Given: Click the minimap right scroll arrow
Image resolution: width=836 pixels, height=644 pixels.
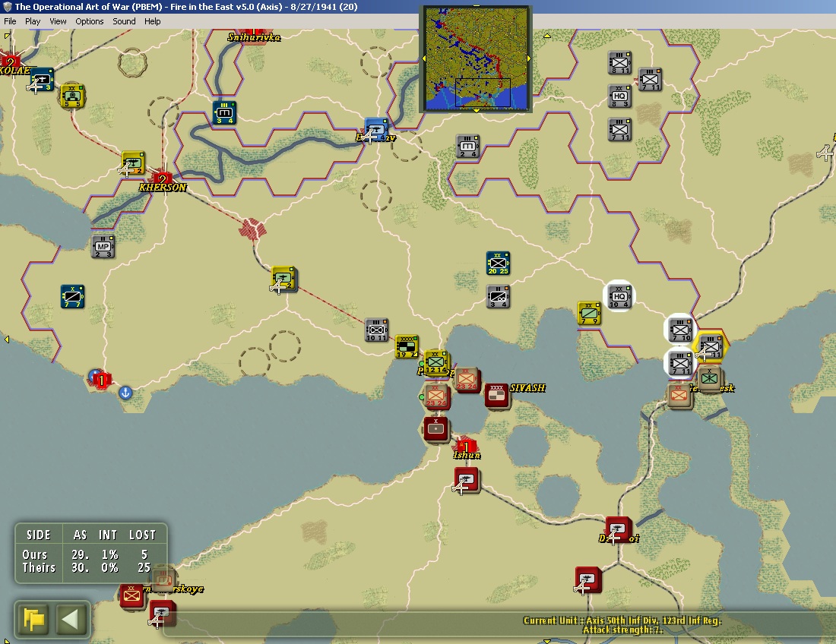Looking at the screenshot, I should [529, 58].
